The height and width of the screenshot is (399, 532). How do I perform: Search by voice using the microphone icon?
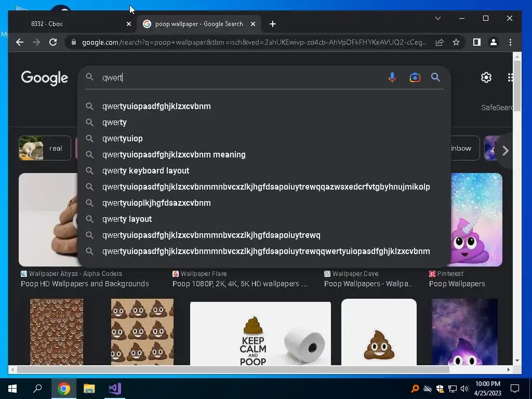(392, 78)
